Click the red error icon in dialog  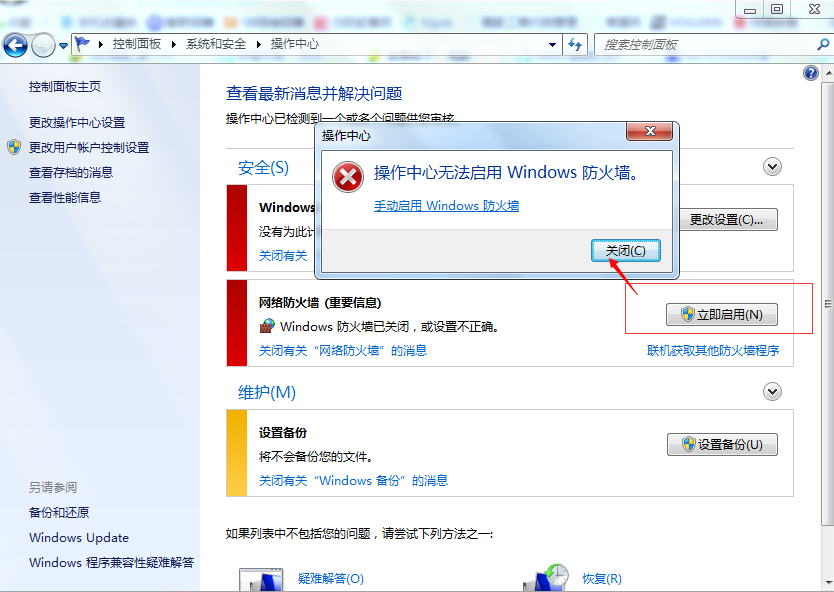348,177
